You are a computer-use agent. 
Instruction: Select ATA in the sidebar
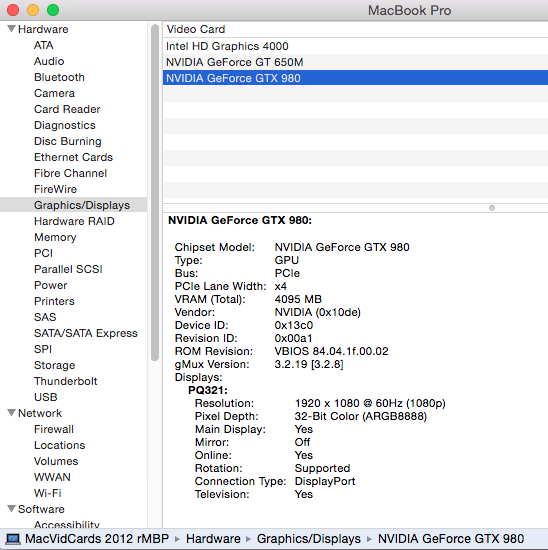[44, 45]
